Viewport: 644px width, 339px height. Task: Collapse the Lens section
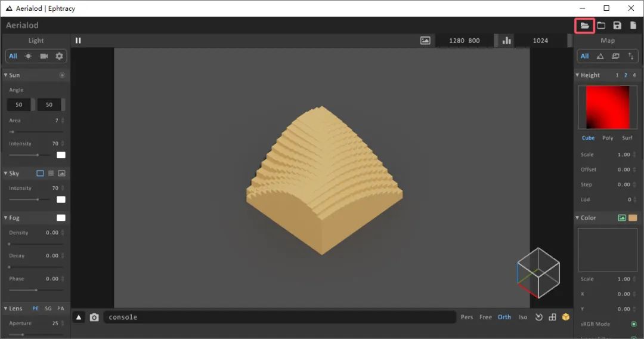[5, 309]
